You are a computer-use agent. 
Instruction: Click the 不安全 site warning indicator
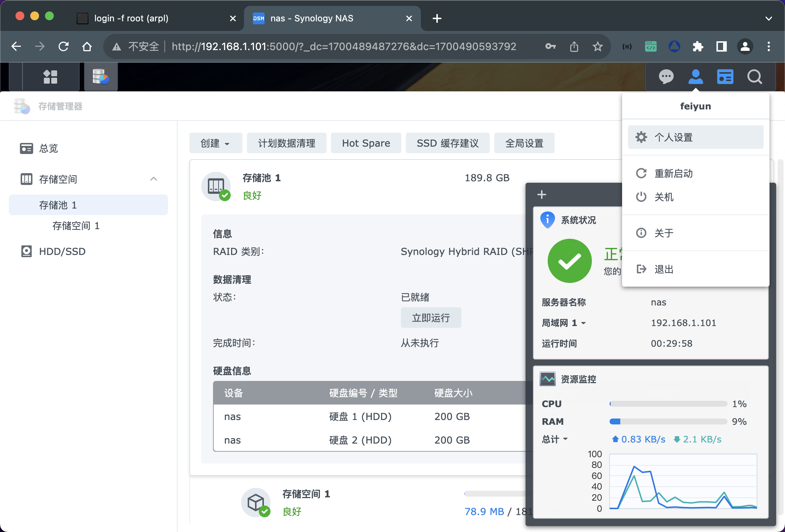coord(135,46)
